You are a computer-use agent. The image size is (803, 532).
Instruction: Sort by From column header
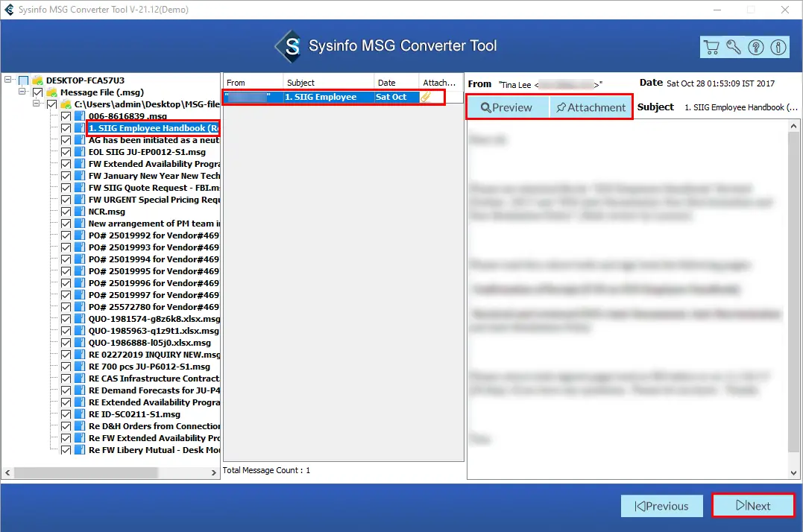[x=253, y=83]
